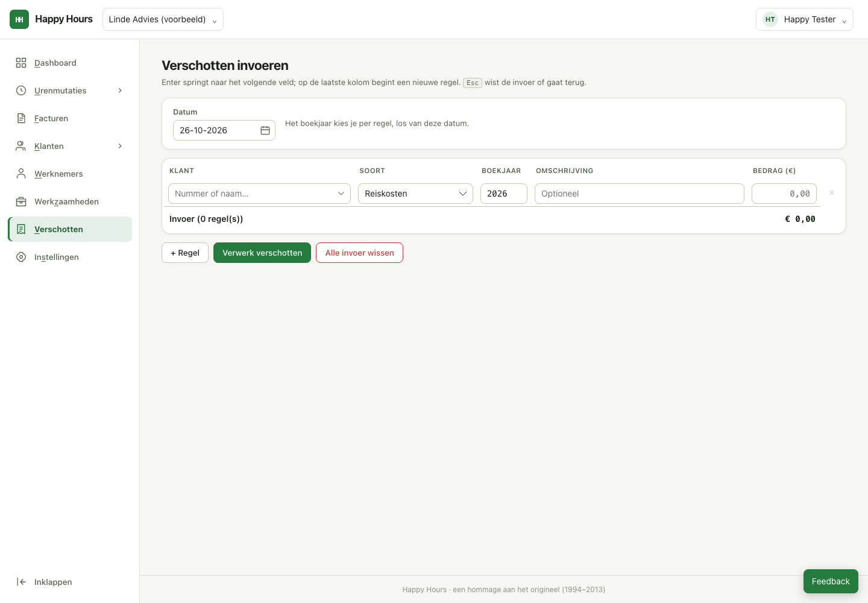Select Verschotten in the sidebar
Viewport: 868px width, 603px height.
pyautogui.click(x=70, y=229)
